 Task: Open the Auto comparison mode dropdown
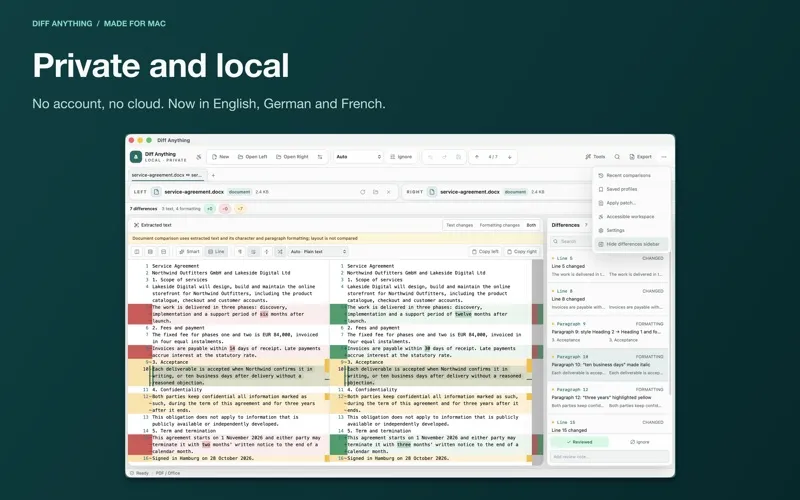coord(358,157)
